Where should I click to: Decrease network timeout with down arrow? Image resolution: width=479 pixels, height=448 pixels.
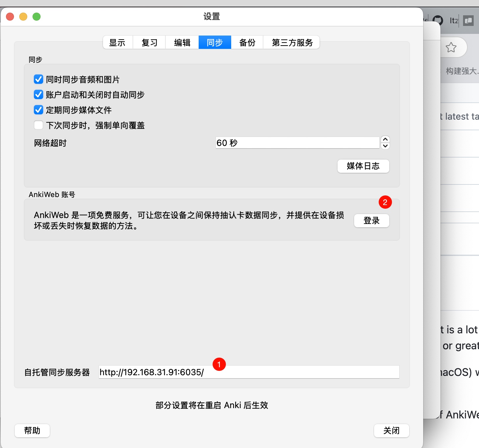[x=385, y=146]
